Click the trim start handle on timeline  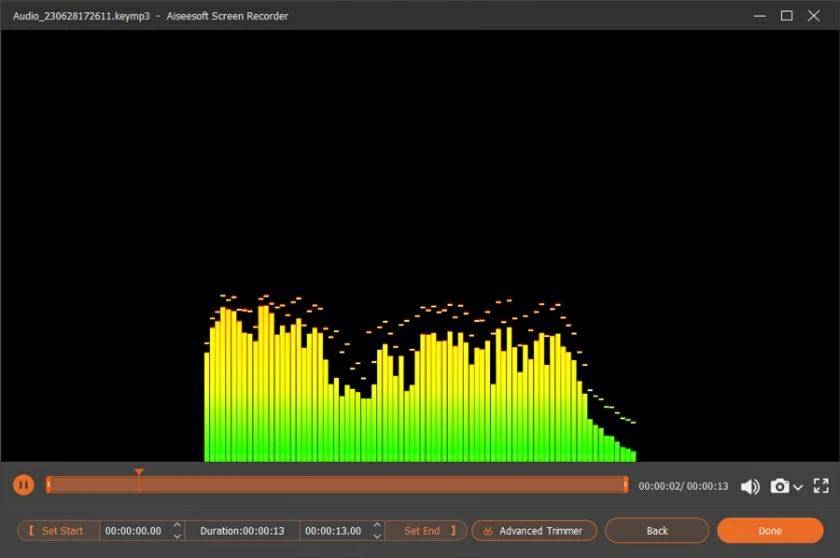pos(48,485)
